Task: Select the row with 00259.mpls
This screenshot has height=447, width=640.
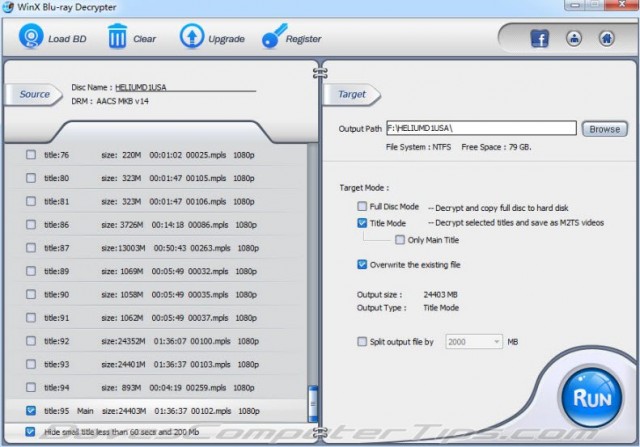Action: coord(157,387)
